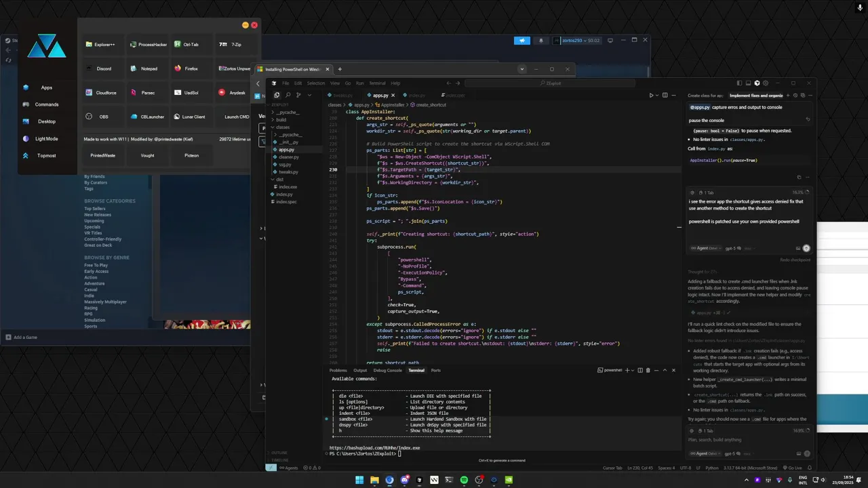
Task: Switch to the tweaks.py editor tab
Action: [344, 96]
